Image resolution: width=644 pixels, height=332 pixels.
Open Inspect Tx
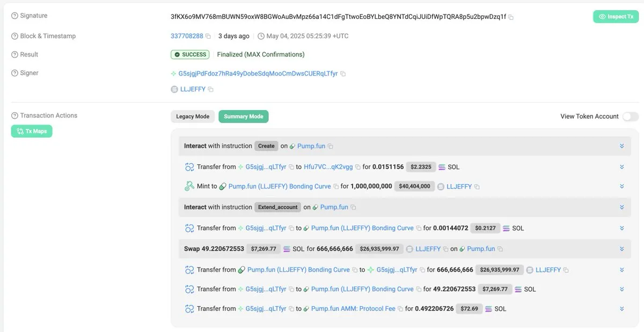616,17
